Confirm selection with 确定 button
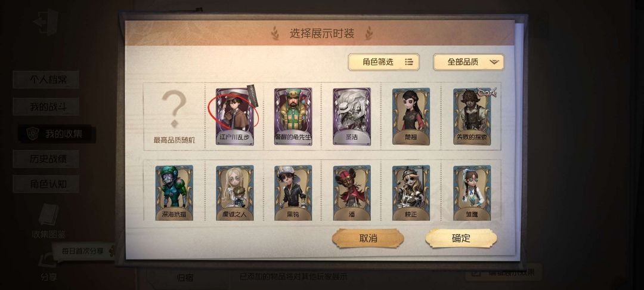 [461, 238]
